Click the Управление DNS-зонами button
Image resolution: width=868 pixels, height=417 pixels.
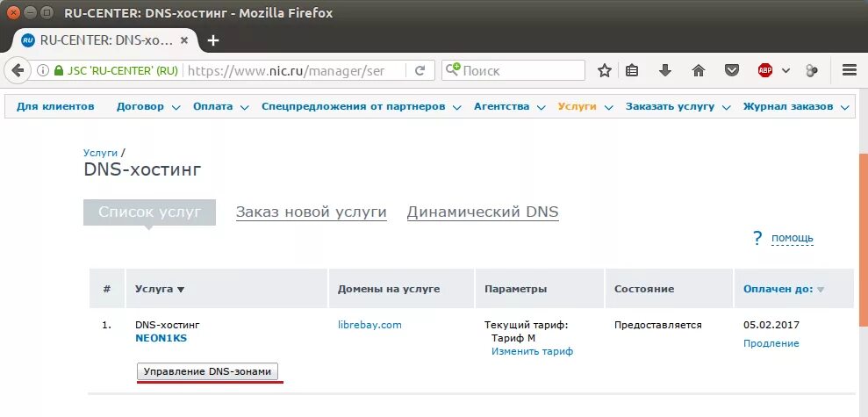[x=208, y=371]
